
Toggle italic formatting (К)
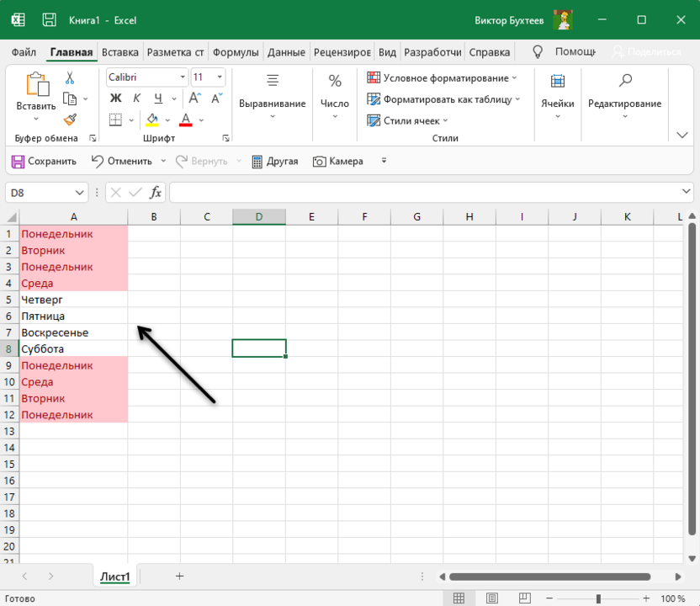136,98
